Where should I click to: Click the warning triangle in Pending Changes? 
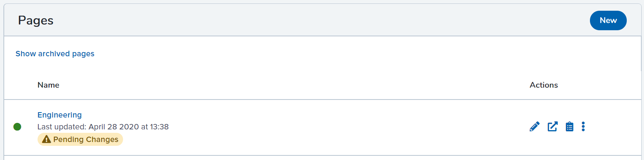point(46,139)
